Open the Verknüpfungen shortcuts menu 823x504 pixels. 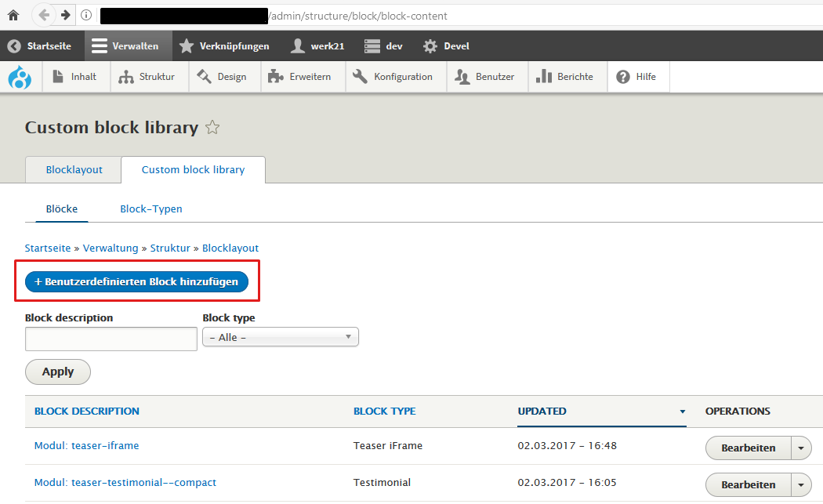(224, 46)
